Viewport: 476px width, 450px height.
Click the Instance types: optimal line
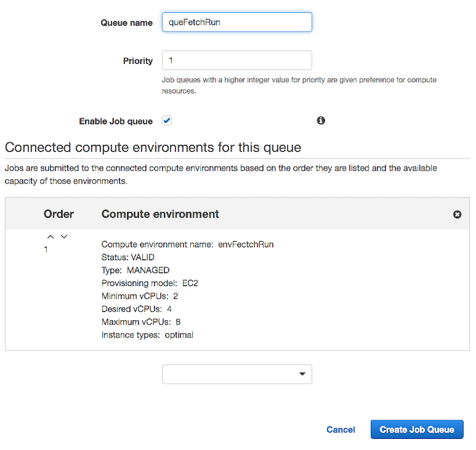pos(147,335)
